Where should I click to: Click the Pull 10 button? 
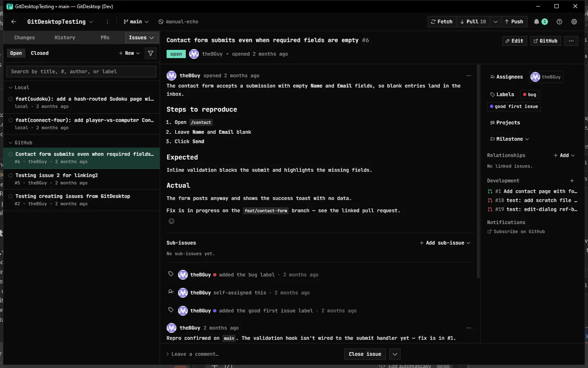point(473,22)
